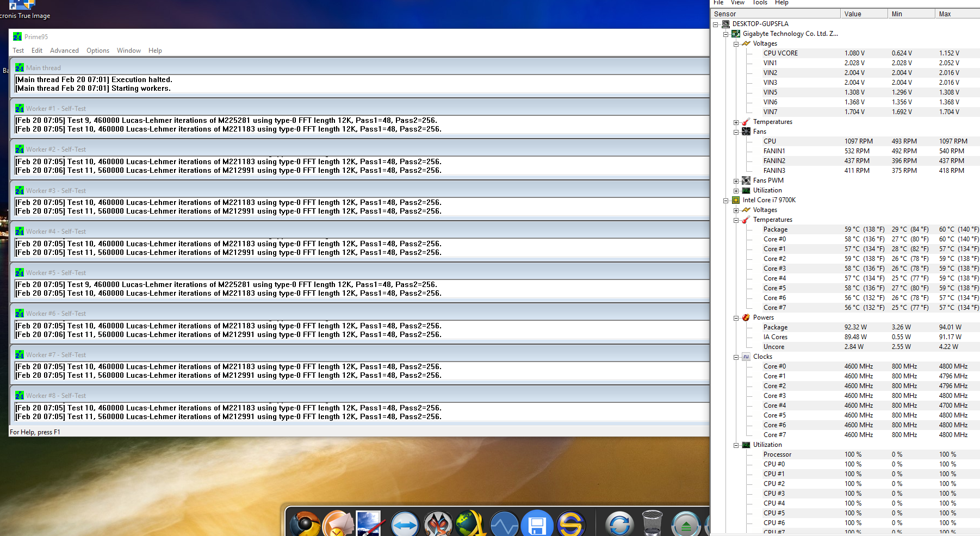The height and width of the screenshot is (536, 980).
Task: Click the 'Execution halted.' log line
Action: tap(94, 80)
